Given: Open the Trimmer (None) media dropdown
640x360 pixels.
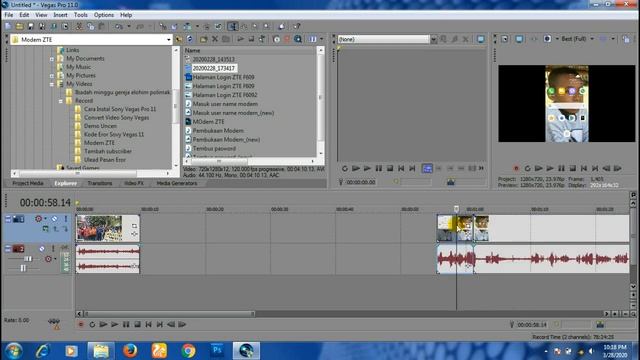Looking at the screenshot, I should pyautogui.click(x=433, y=39).
